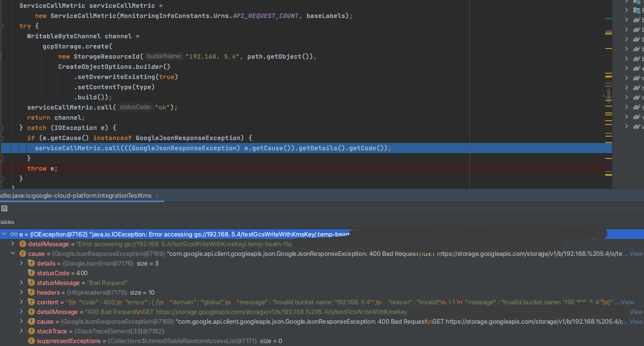Click field icon beside suppressedExceptions row
The height and width of the screenshot is (346, 644).
pos(31,341)
